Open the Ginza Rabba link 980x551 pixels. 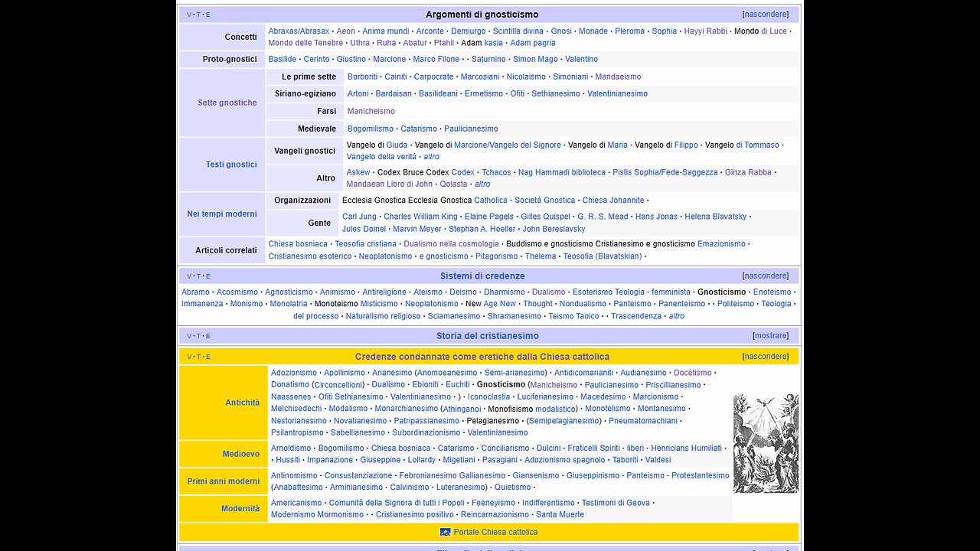pyautogui.click(x=748, y=173)
